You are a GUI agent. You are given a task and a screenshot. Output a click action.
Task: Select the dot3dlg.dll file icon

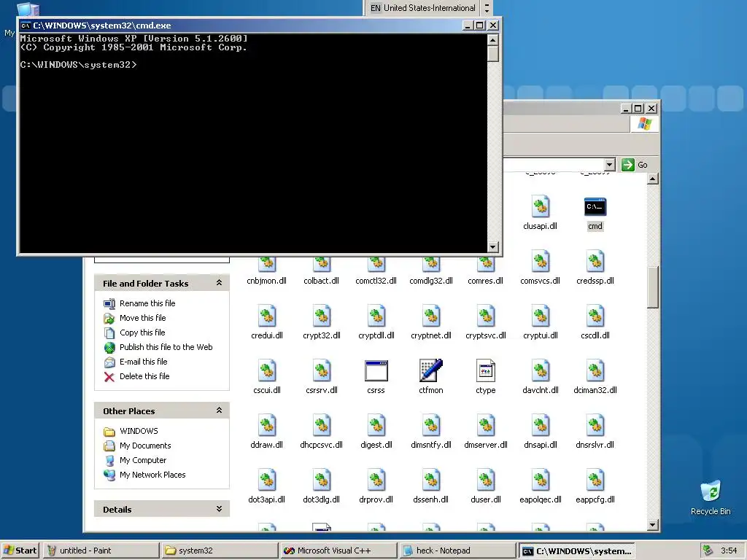pos(322,481)
